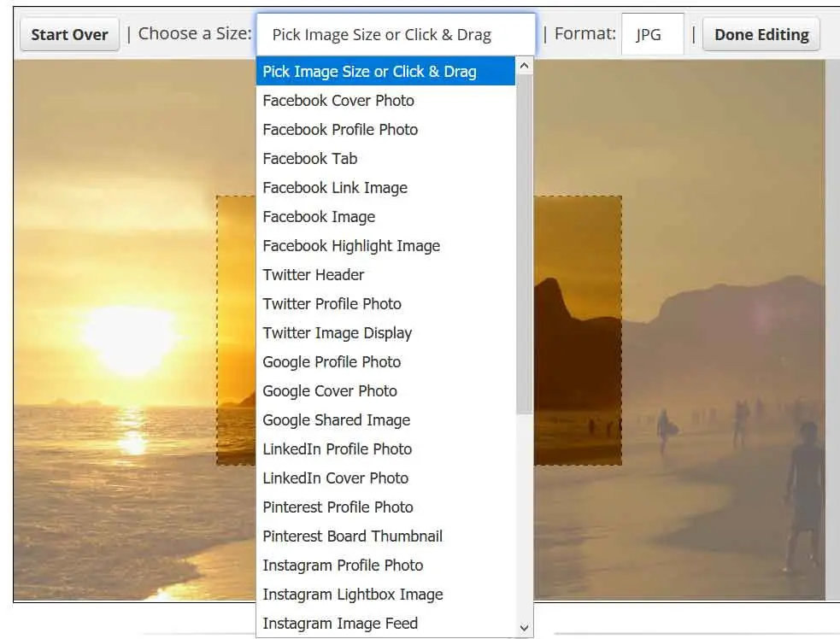This screenshot has width=840, height=639.
Task: Click the dropdown list scrollbar thumb
Action: point(525,244)
